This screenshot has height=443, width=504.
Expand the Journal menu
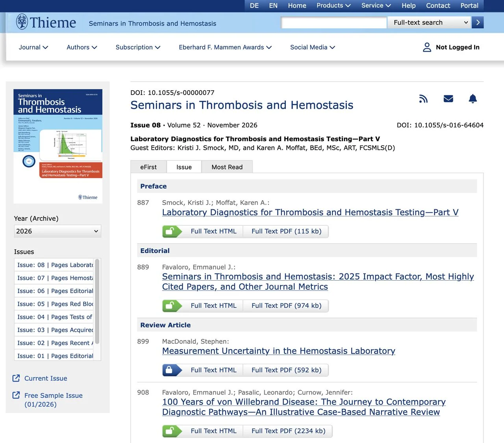point(33,47)
